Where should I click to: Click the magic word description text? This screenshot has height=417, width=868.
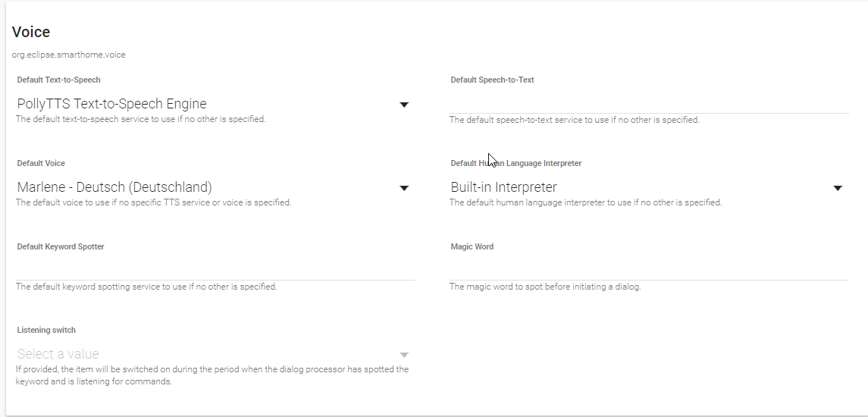545,287
